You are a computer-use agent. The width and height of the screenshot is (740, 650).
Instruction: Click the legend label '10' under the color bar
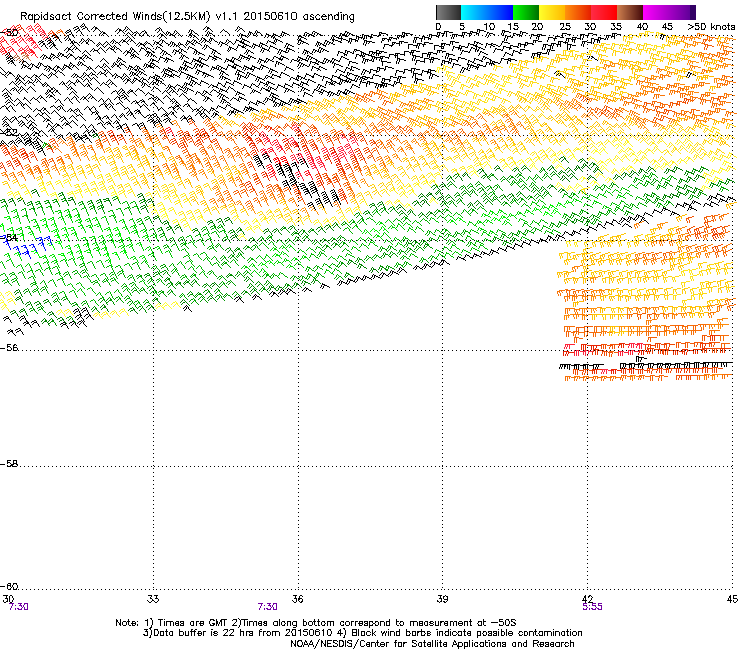[x=489, y=27]
